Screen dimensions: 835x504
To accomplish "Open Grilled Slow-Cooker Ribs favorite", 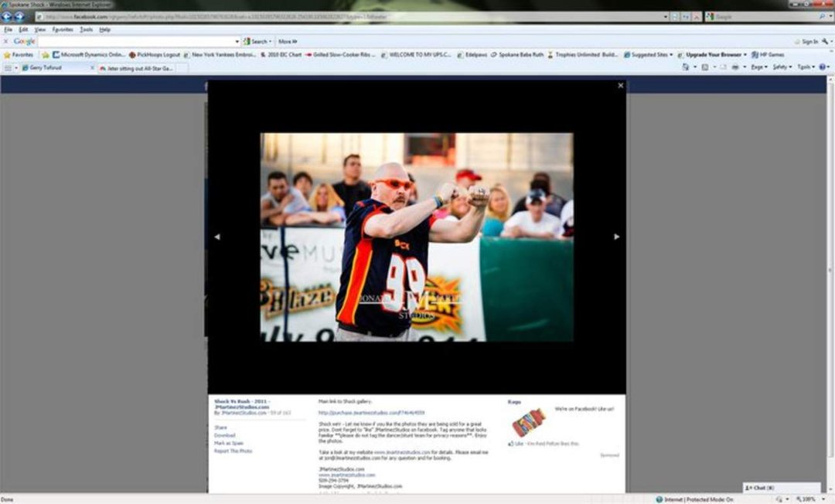I will coord(340,55).
